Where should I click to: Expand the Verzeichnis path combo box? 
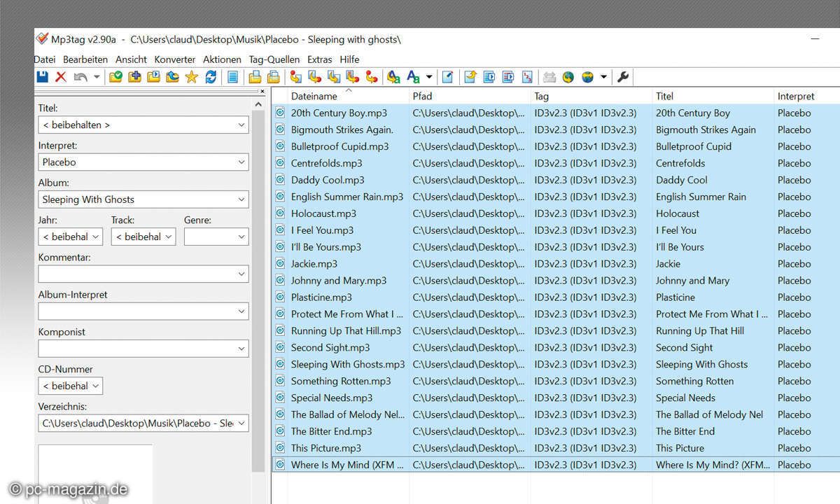(x=241, y=423)
